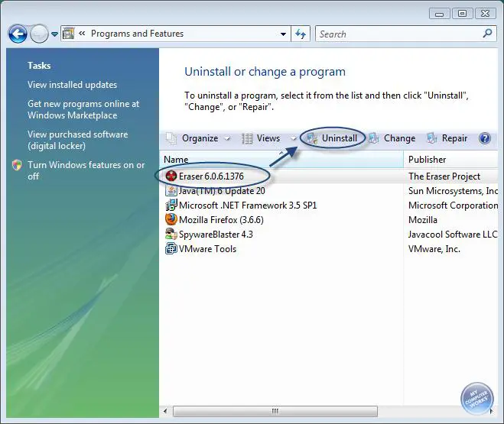Select Microsoft .NET Framework 3.5 SP1

pos(248,206)
